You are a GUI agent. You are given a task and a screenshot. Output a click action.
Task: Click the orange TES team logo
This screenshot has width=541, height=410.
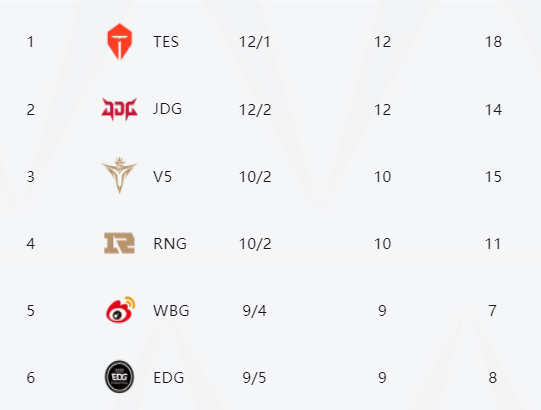coord(119,42)
